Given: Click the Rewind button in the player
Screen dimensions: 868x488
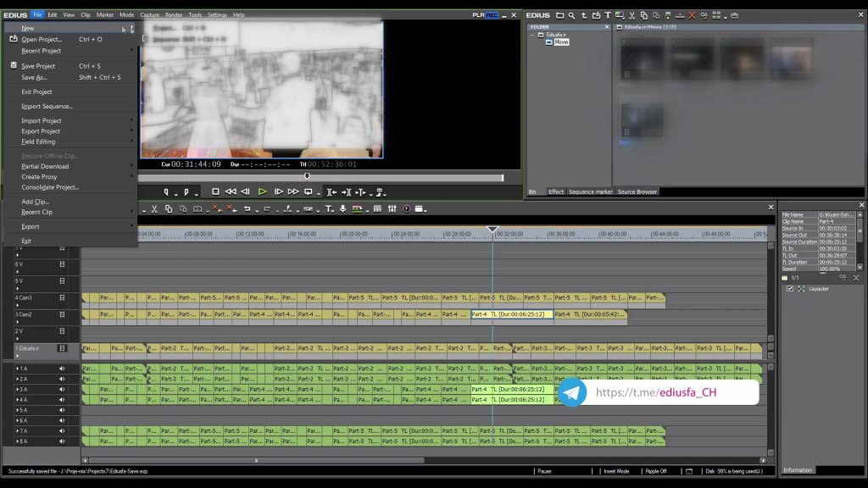Looking at the screenshot, I should [x=231, y=191].
